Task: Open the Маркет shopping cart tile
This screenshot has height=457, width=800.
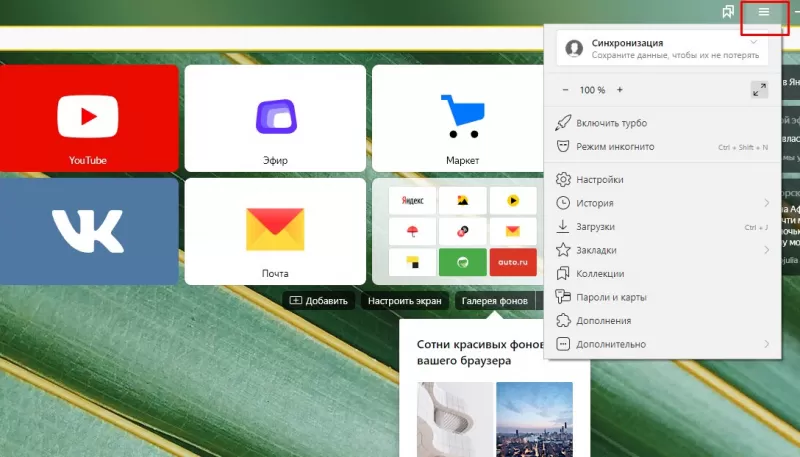Action: tap(458, 118)
